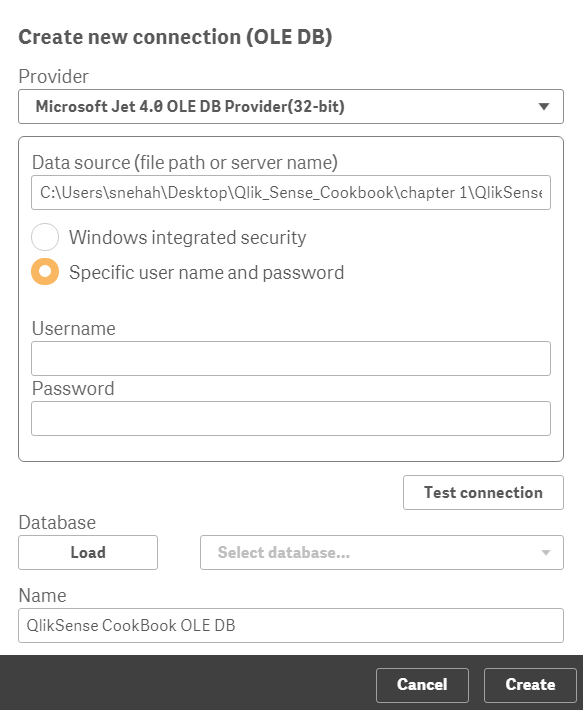
Task: Click the Load database button
Action: click(x=88, y=552)
